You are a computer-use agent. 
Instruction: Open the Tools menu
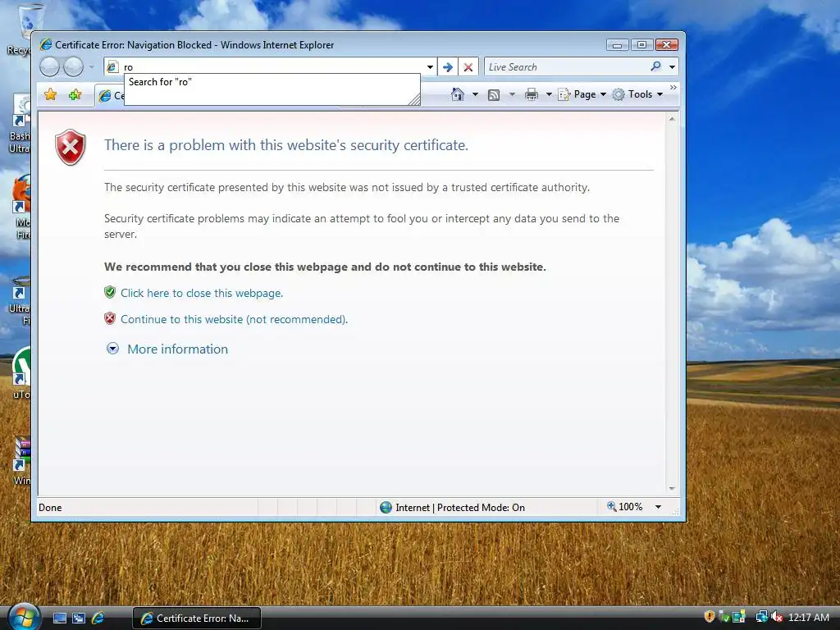(638, 94)
